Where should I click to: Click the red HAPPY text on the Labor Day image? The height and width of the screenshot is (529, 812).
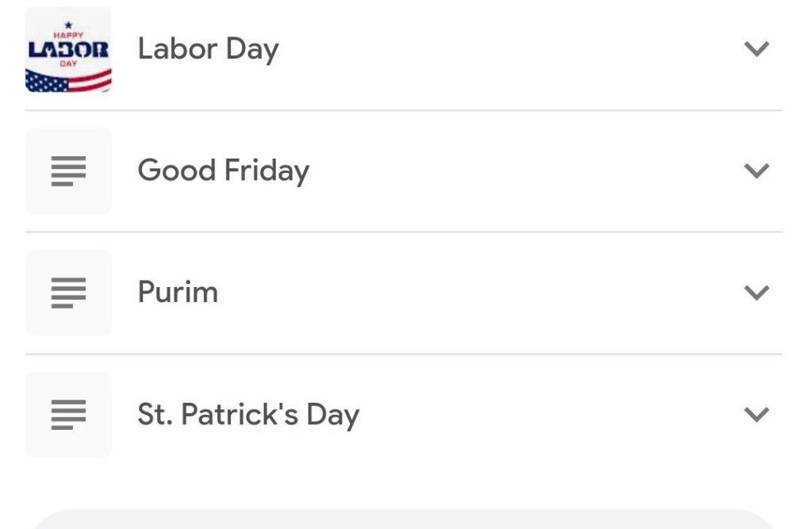(x=68, y=35)
